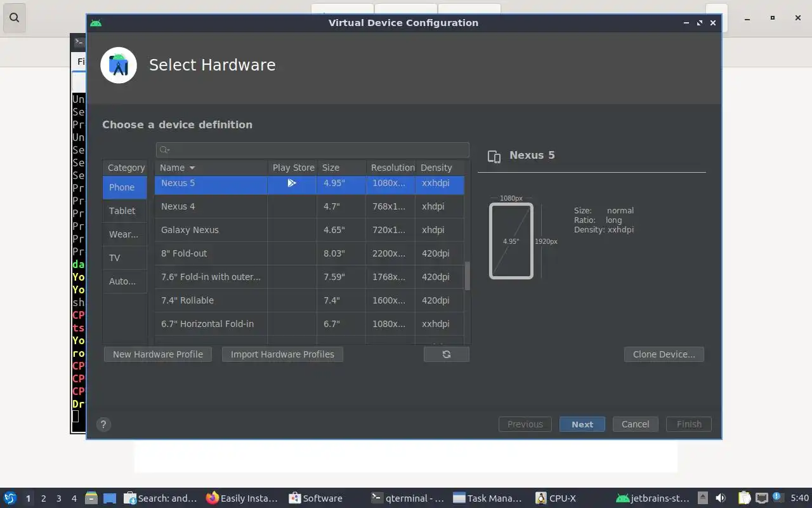This screenshot has height=508, width=812.
Task: Click the Import Hardware Profiles button
Action: [x=282, y=354]
